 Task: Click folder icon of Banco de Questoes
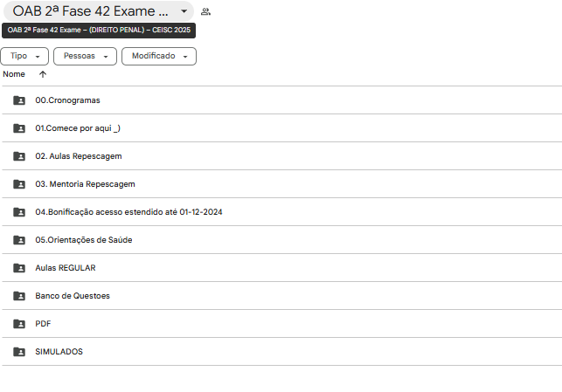(x=19, y=296)
